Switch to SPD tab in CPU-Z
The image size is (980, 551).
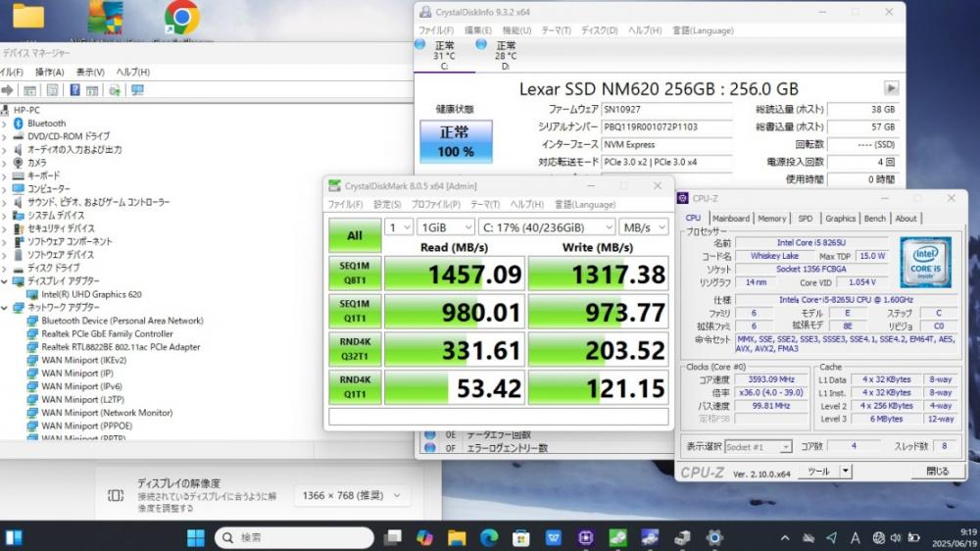[805, 219]
